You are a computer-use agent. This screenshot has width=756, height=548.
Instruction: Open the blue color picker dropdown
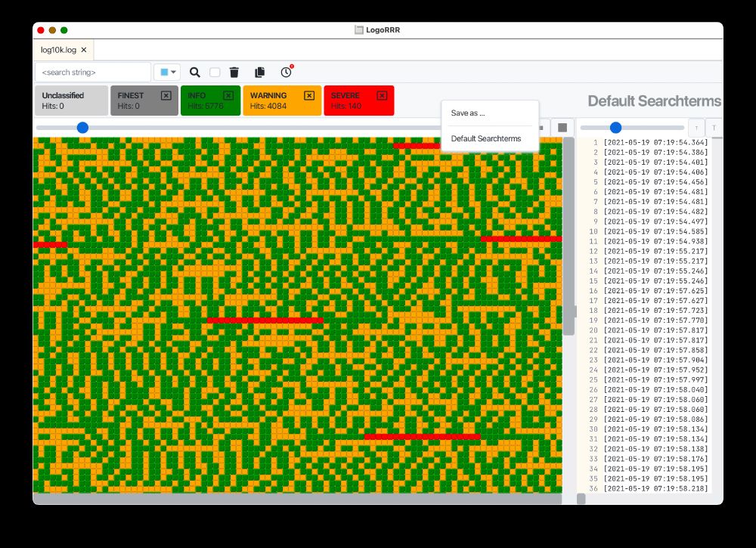click(167, 73)
